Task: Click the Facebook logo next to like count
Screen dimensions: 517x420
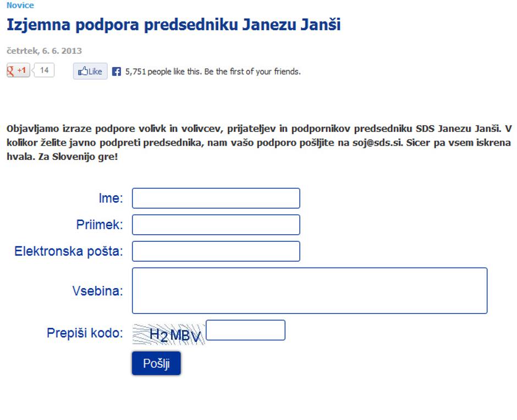Action: 116,71
